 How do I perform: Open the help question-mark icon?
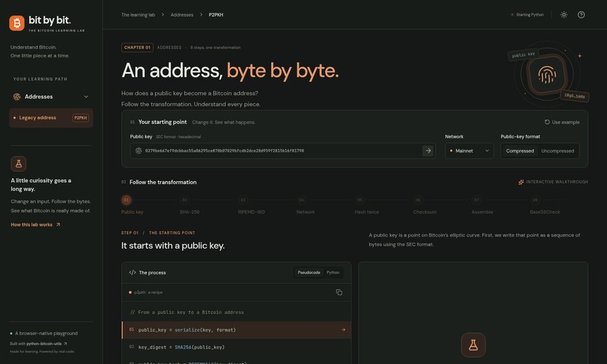tap(581, 15)
